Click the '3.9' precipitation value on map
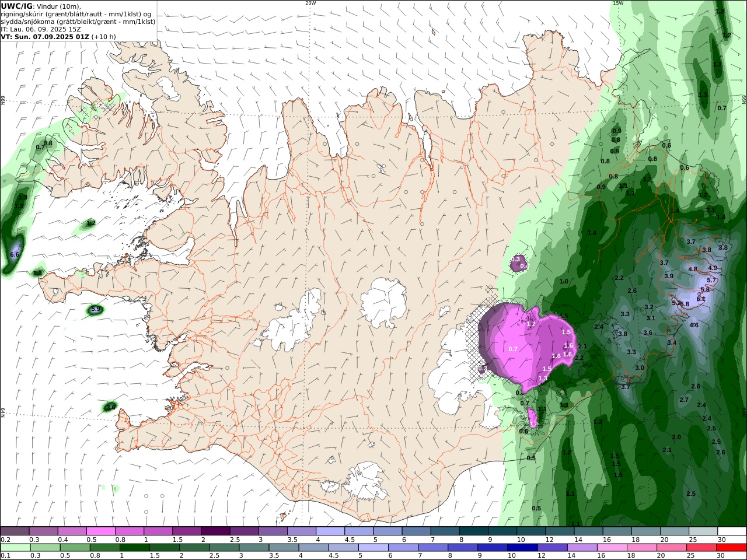This screenshot has height=560, width=747. coord(669,276)
